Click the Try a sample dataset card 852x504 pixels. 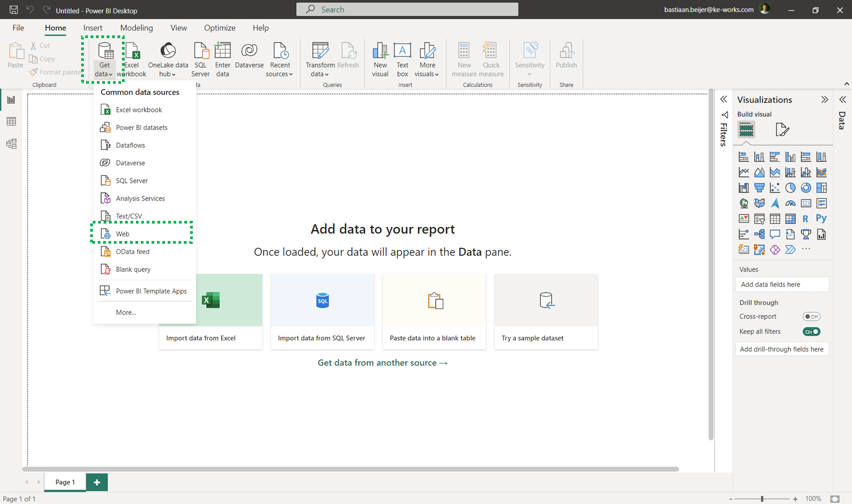(x=546, y=311)
